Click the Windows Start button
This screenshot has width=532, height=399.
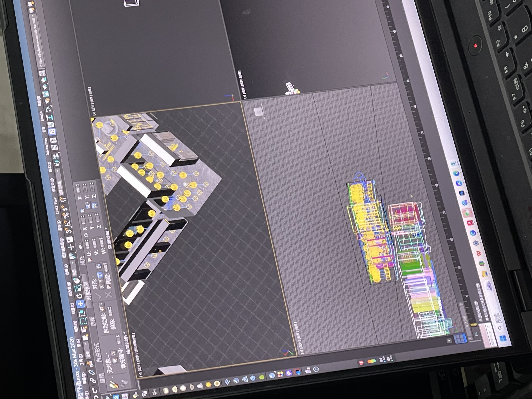[x=503, y=339]
